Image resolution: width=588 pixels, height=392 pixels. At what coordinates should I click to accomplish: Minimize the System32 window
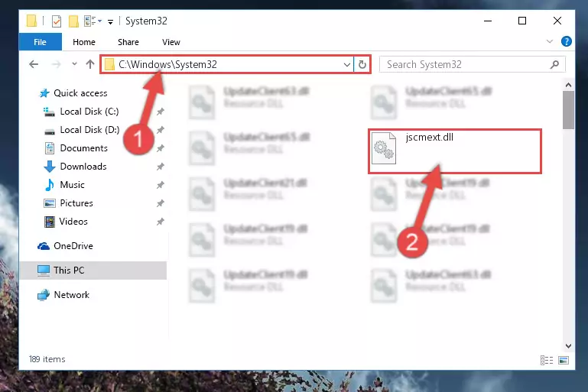click(x=488, y=21)
